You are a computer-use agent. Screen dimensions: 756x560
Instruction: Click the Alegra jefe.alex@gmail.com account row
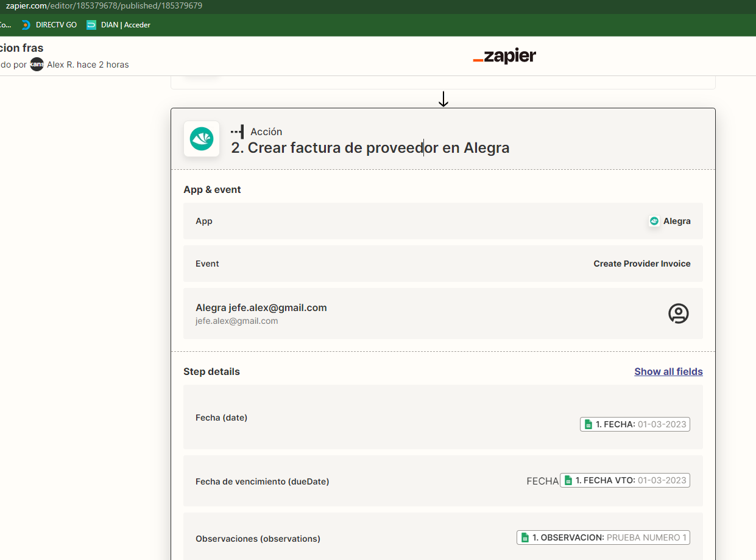click(443, 313)
